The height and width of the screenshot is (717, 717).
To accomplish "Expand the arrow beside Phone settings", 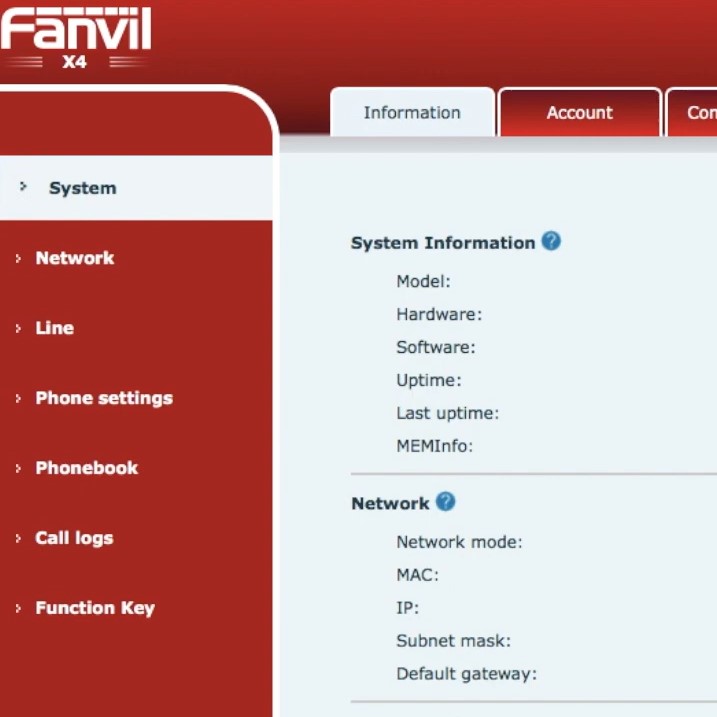I will click(x=18, y=398).
